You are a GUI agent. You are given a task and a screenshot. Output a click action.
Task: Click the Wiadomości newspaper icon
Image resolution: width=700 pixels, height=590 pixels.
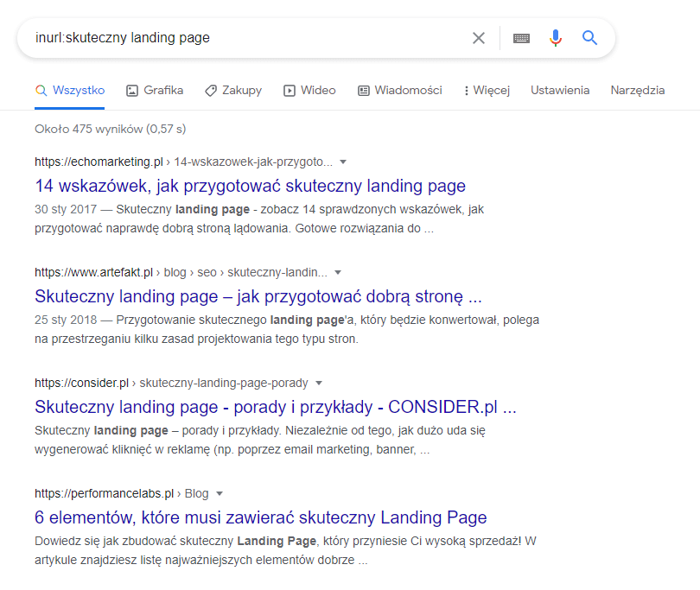tap(363, 91)
